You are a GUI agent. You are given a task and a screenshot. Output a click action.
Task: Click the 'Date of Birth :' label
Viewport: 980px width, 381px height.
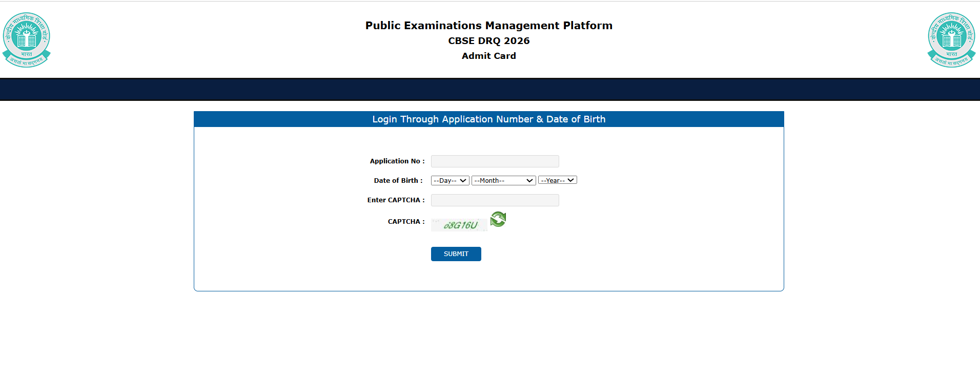tap(398, 181)
